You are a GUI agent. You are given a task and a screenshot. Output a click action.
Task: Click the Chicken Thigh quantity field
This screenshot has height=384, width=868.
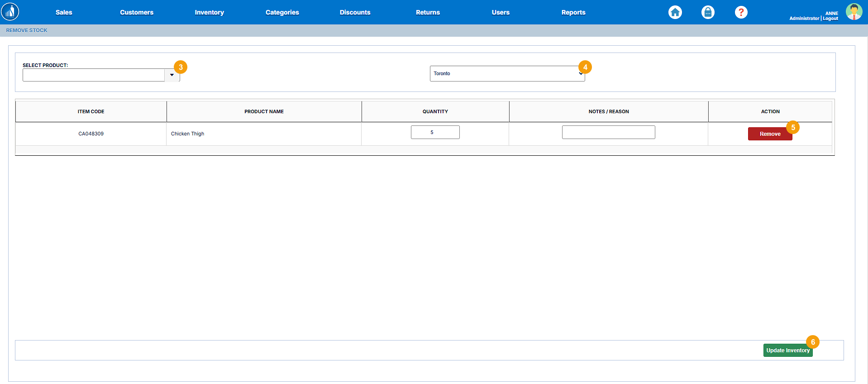pyautogui.click(x=435, y=132)
